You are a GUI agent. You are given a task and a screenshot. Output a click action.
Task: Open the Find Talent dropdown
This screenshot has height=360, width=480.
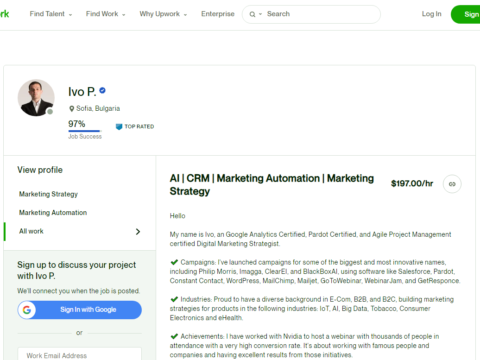[x=51, y=14]
